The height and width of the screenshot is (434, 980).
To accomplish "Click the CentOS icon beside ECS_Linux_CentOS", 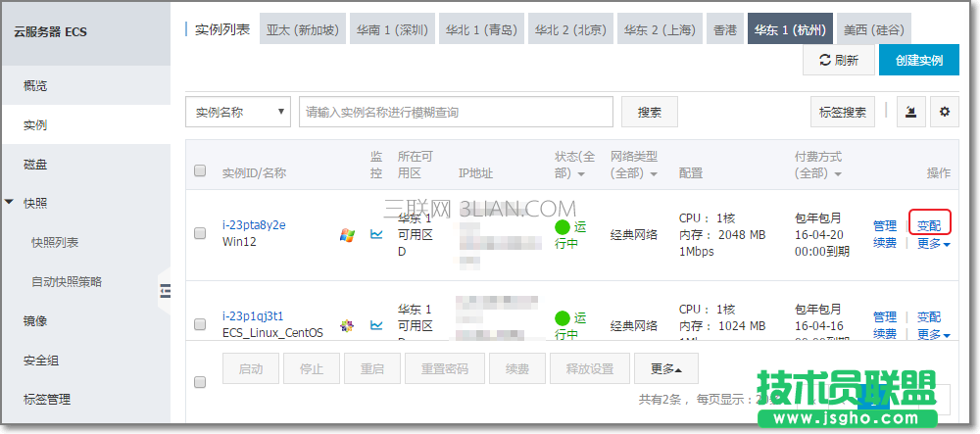I will (347, 325).
